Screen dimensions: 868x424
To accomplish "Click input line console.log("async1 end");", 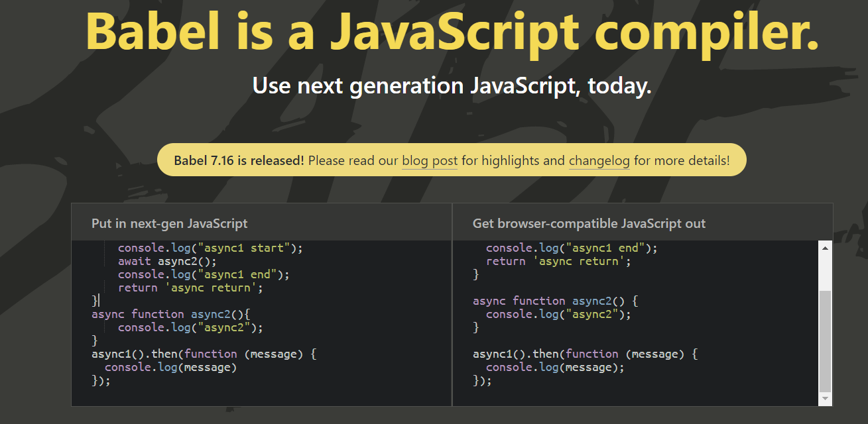I will (204, 274).
